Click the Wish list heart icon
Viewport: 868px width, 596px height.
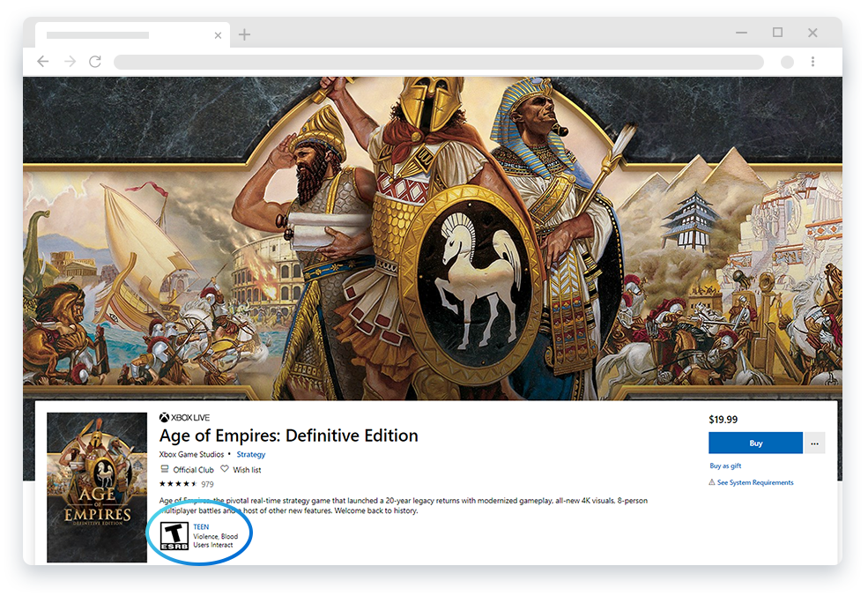coord(224,469)
